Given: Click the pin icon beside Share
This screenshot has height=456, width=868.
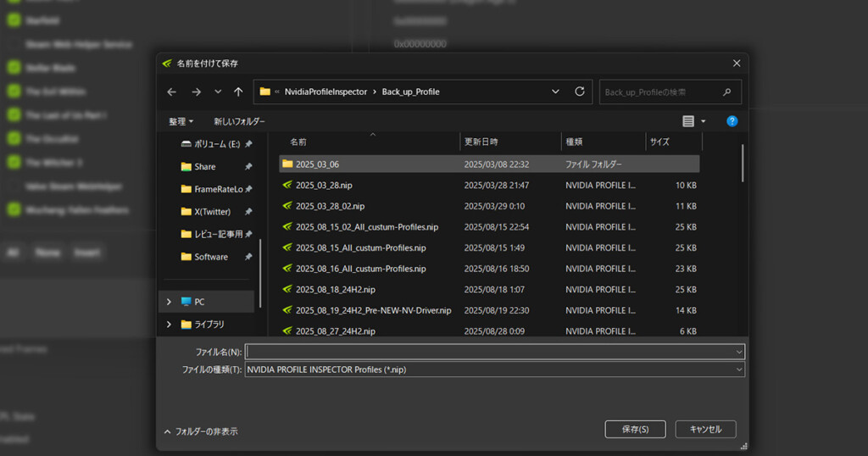Looking at the screenshot, I should click(x=248, y=167).
